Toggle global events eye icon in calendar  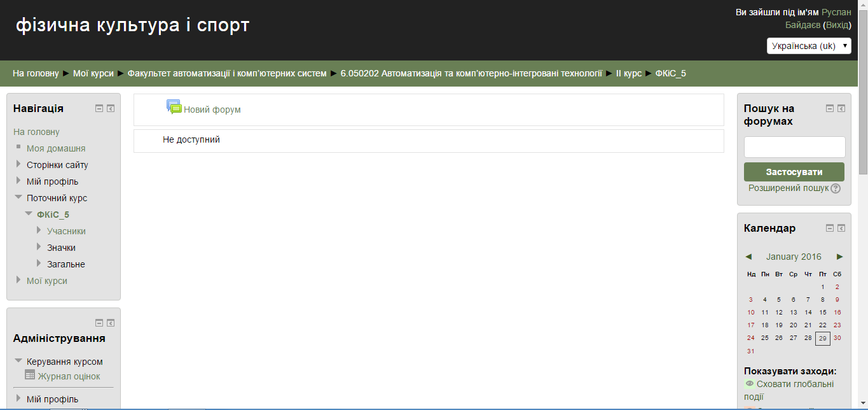pos(750,384)
